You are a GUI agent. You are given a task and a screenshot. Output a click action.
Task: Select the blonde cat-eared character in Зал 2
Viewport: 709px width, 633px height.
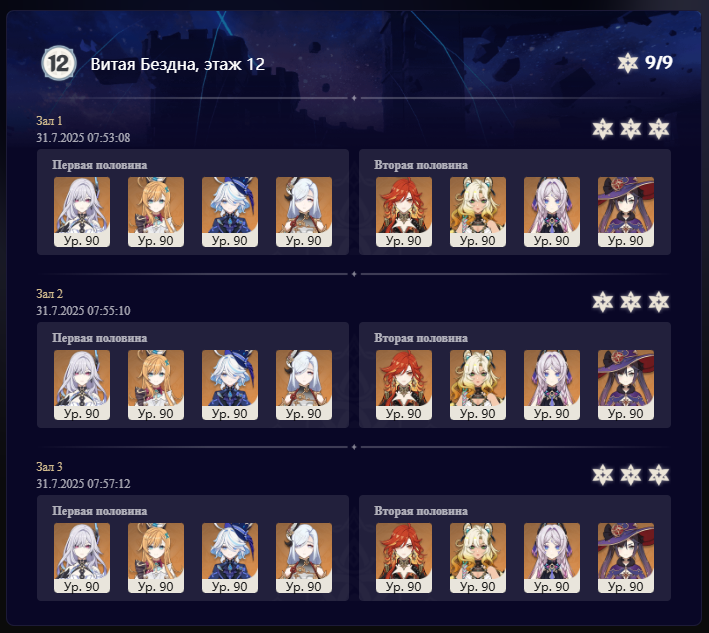[x=478, y=385]
